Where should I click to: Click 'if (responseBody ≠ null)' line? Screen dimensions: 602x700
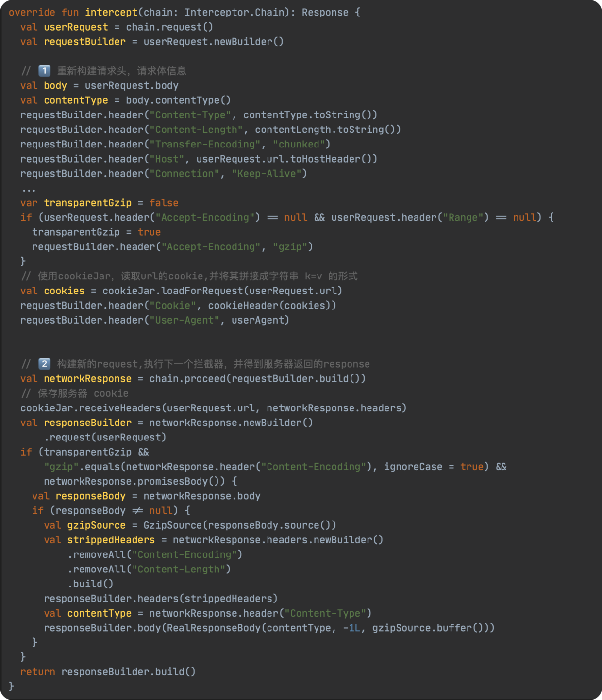click(x=111, y=510)
